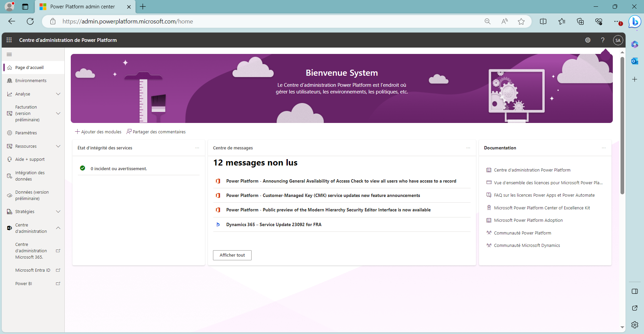Image resolution: width=644 pixels, height=334 pixels.
Task: Open Outlook icon in Edge sidebar
Action: pyautogui.click(x=635, y=61)
